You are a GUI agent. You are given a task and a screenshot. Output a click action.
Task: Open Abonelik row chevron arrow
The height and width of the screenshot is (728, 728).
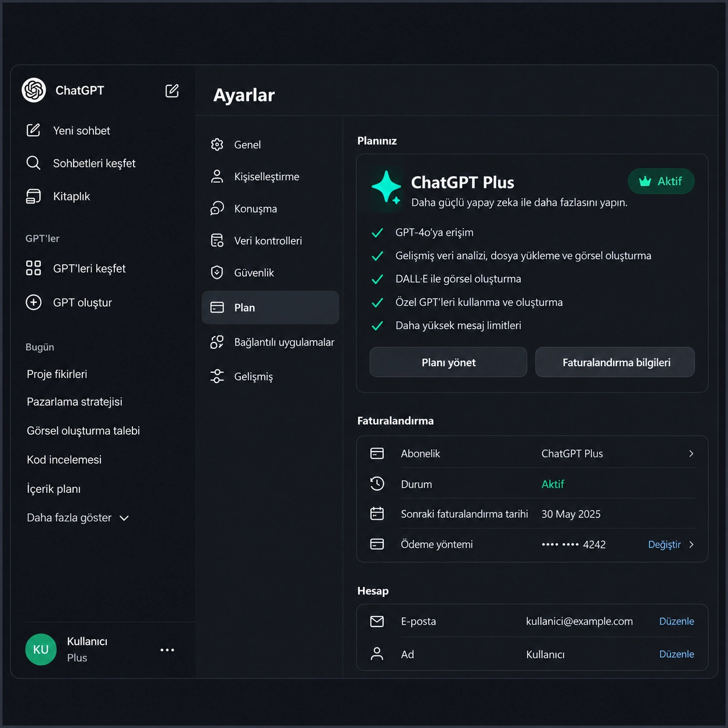[691, 453]
